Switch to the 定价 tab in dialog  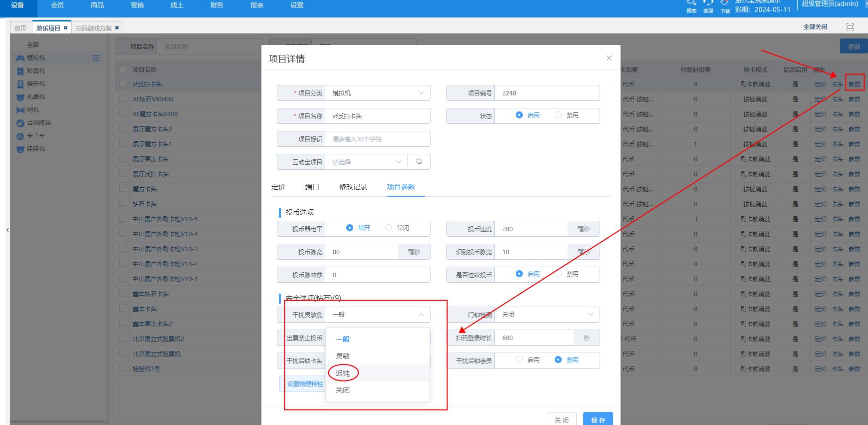click(278, 187)
